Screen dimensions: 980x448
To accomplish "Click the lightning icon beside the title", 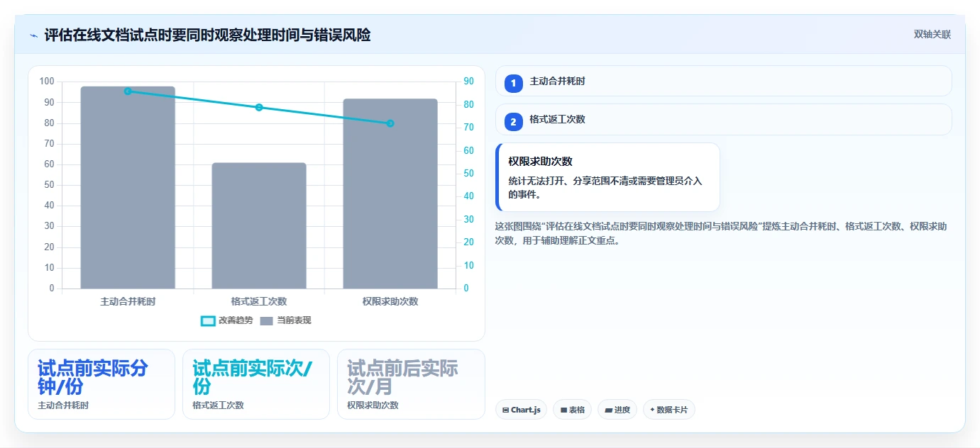I will [x=34, y=35].
